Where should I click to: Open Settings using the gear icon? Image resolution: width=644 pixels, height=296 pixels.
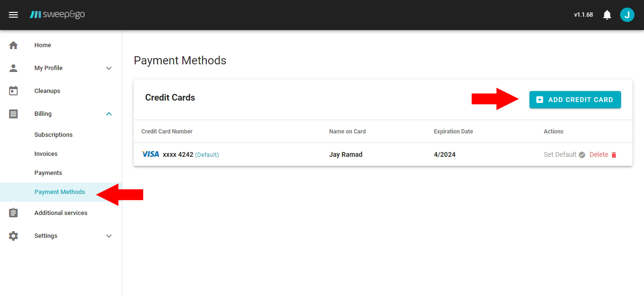point(14,235)
